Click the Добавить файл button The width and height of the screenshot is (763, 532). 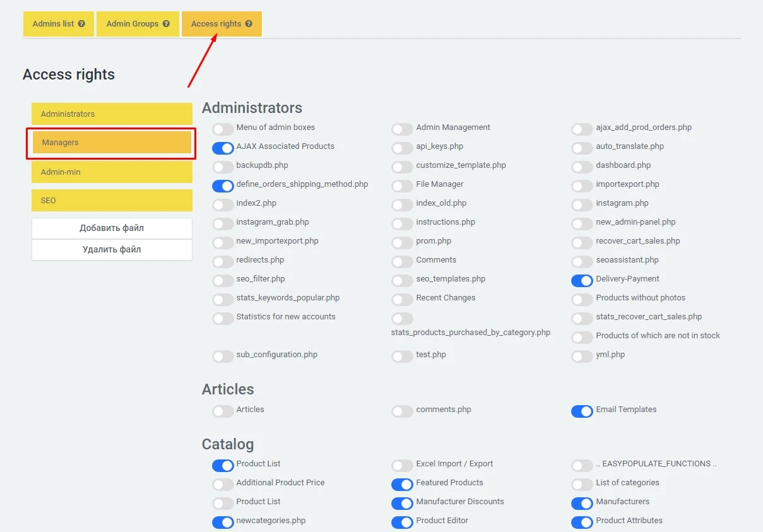(112, 228)
